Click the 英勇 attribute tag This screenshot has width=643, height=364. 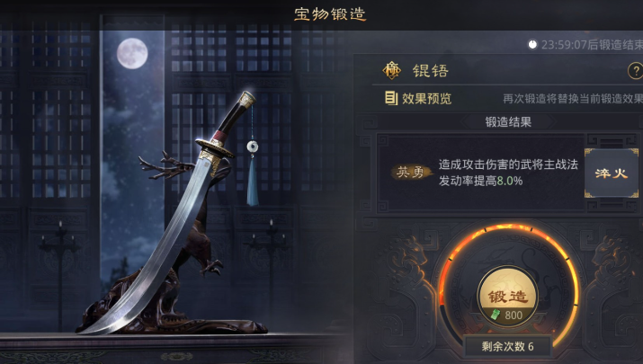411,173
